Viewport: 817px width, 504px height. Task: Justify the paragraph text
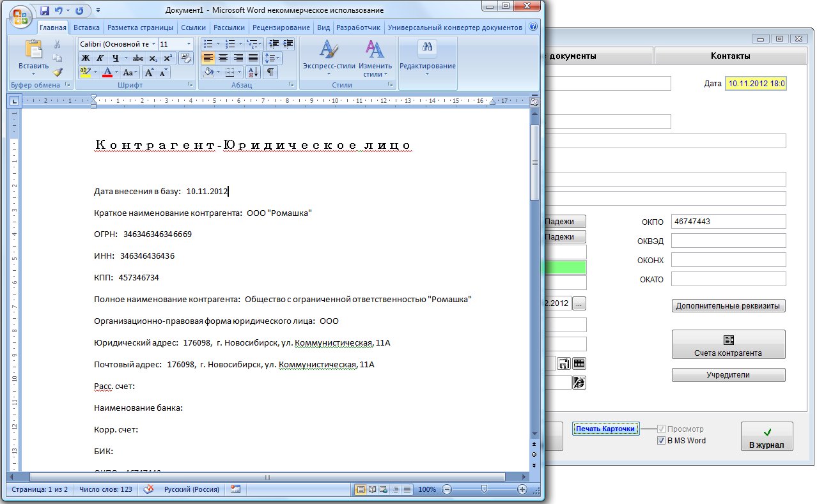(253, 58)
